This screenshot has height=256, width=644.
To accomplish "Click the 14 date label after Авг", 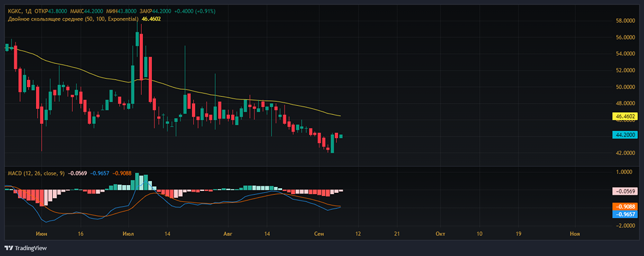I will pyautogui.click(x=267, y=234).
